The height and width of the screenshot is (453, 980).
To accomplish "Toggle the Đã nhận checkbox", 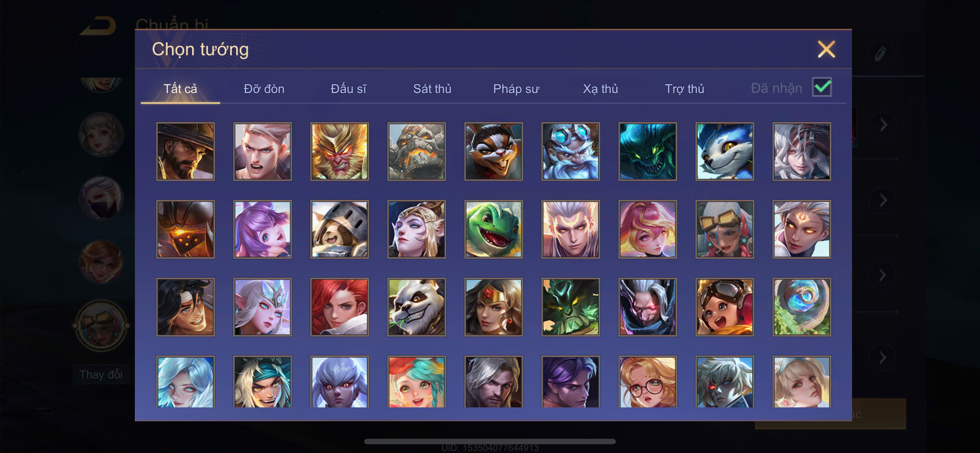I will [x=822, y=87].
